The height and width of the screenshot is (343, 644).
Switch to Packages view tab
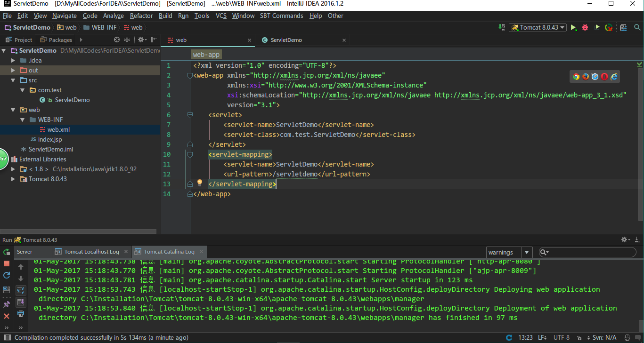tap(56, 40)
